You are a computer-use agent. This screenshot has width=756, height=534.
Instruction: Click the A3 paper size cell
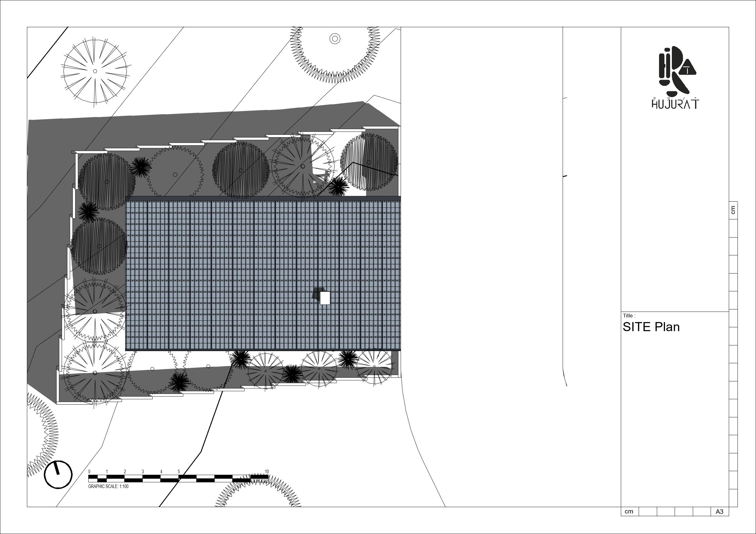pos(719,512)
